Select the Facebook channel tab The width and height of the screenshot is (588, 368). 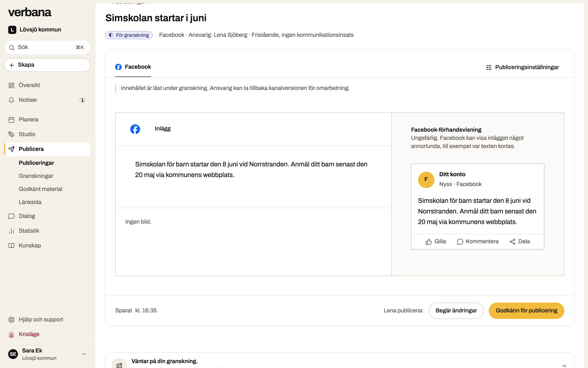pos(133,67)
